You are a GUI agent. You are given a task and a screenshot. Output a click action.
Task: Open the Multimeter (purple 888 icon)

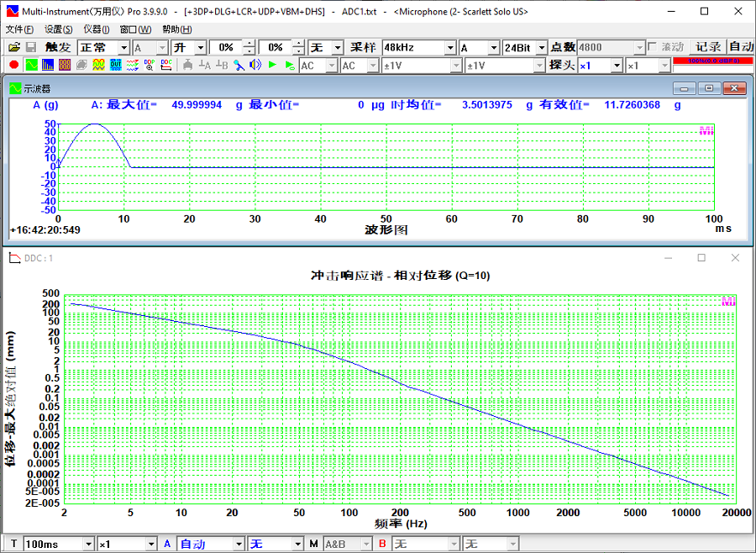[x=65, y=65]
